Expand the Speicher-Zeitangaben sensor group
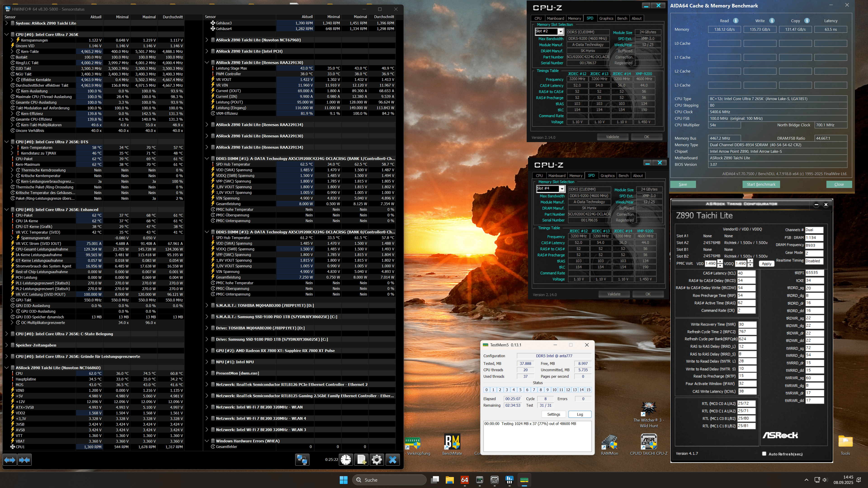The width and height of the screenshot is (868, 488). click(x=6, y=345)
